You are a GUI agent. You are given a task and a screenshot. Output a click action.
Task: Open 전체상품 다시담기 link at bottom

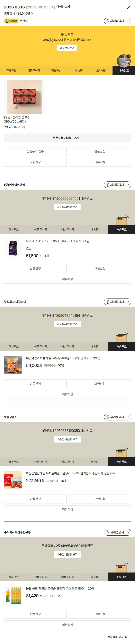point(119,637)
